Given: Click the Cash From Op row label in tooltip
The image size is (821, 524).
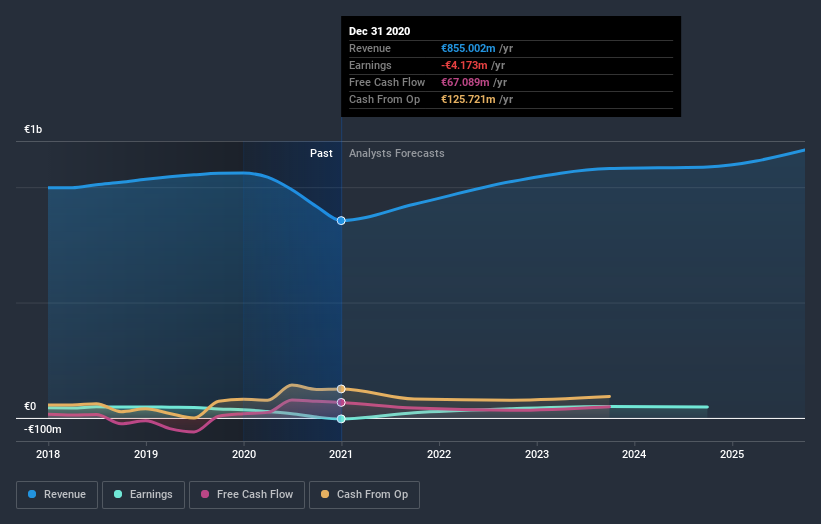Looking at the screenshot, I should (384, 99).
